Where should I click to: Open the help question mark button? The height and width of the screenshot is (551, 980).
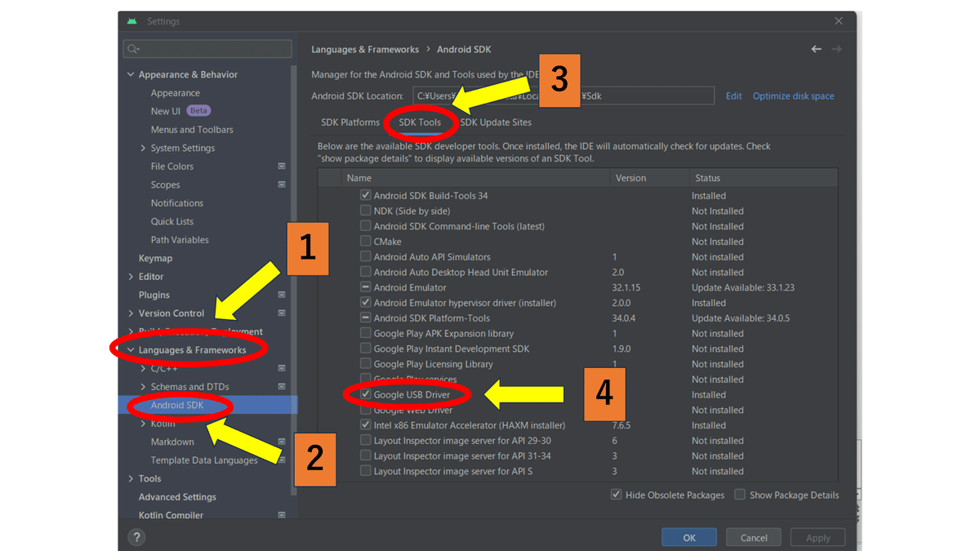[136, 537]
